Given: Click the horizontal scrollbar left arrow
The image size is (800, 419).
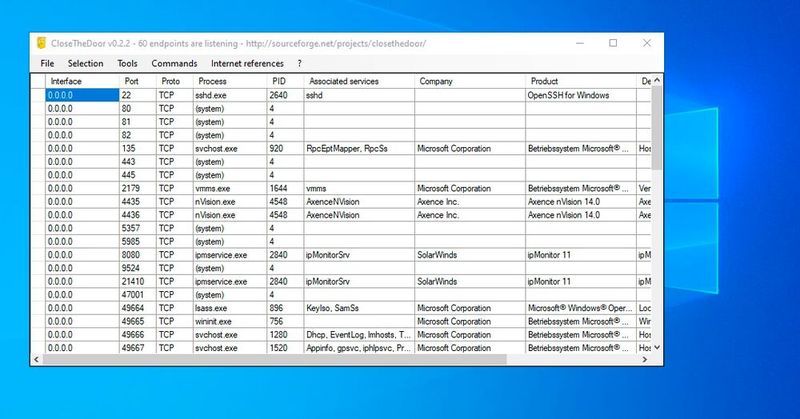Looking at the screenshot, I should (36, 360).
